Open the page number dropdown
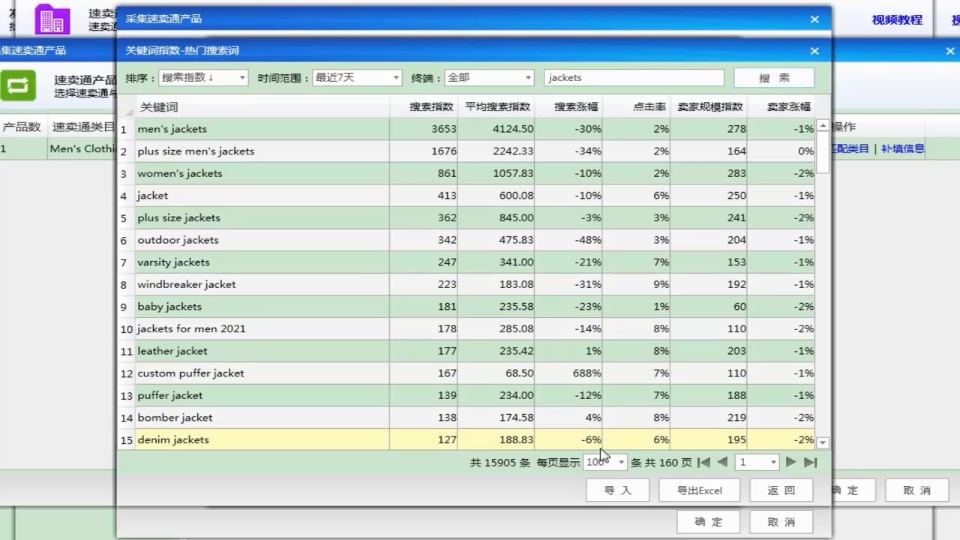The width and height of the screenshot is (960, 540). coord(757,462)
